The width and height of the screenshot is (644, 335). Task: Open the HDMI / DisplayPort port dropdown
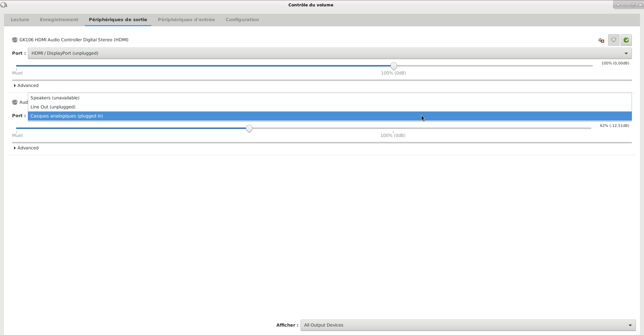(x=330, y=53)
